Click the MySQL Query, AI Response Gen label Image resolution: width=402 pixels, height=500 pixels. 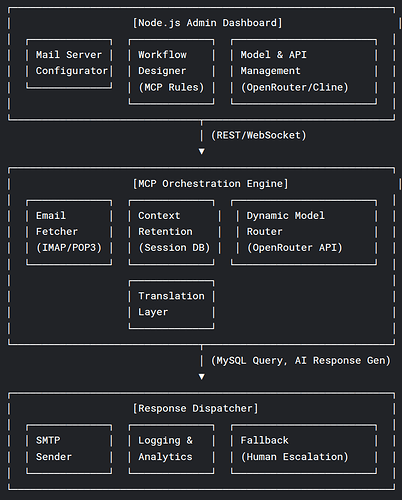click(301, 361)
